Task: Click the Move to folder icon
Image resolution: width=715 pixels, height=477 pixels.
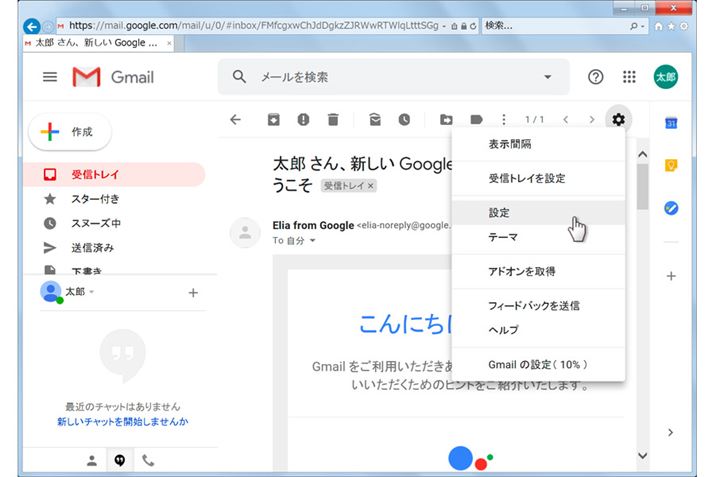Action: click(x=446, y=119)
